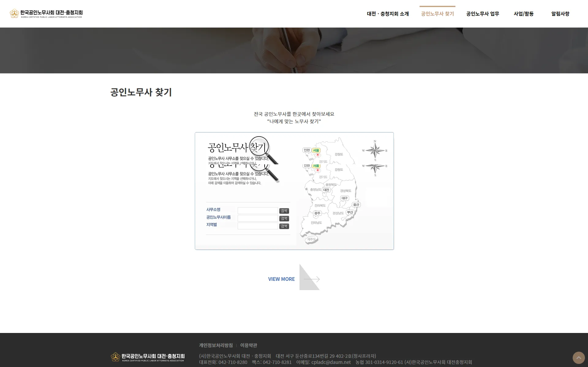Screen dimensions: 588x367
Task: Open the 알림사항 menu
Action: [560, 14]
